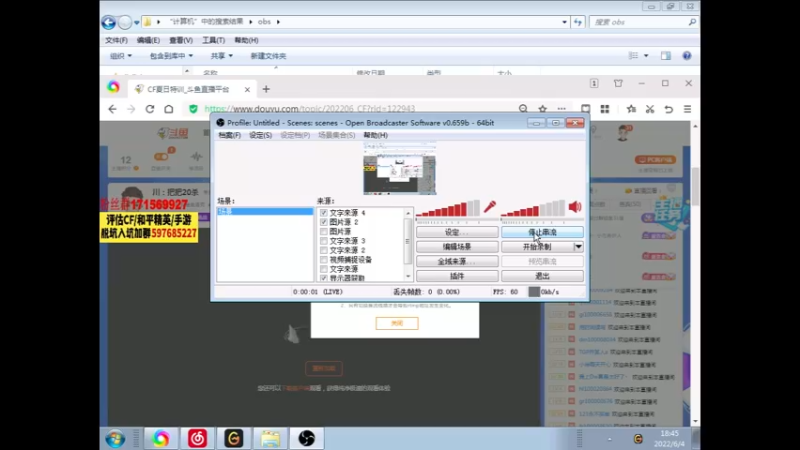Open the 包含到库中 dropdown in Explorer

171,56
